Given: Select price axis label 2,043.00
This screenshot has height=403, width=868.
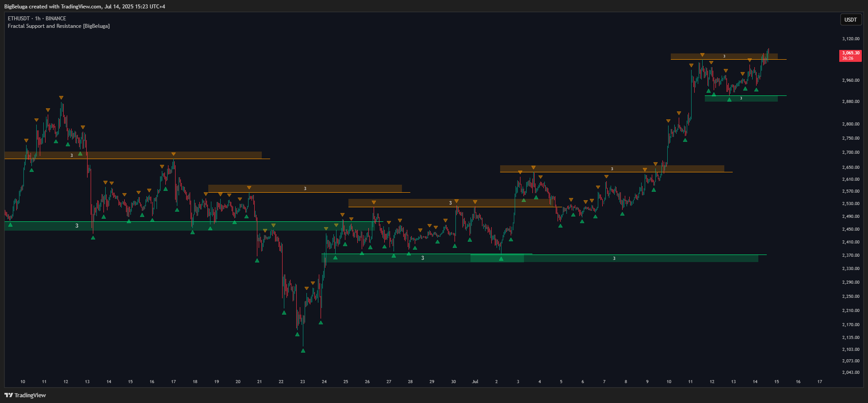Looking at the screenshot, I should click(x=851, y=373).
